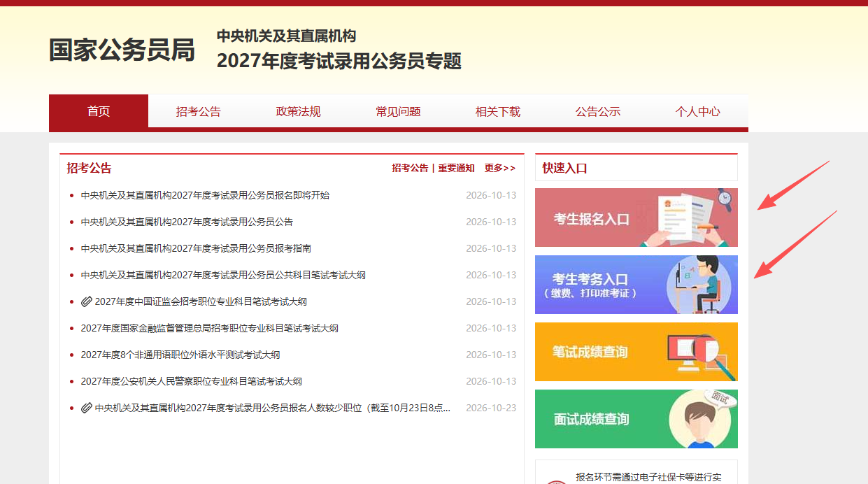Click the 2027年度考试录用公务员专题 heading
Image resolution: width=868 pixels, height=484 pixels.
(x=339, y=61)
